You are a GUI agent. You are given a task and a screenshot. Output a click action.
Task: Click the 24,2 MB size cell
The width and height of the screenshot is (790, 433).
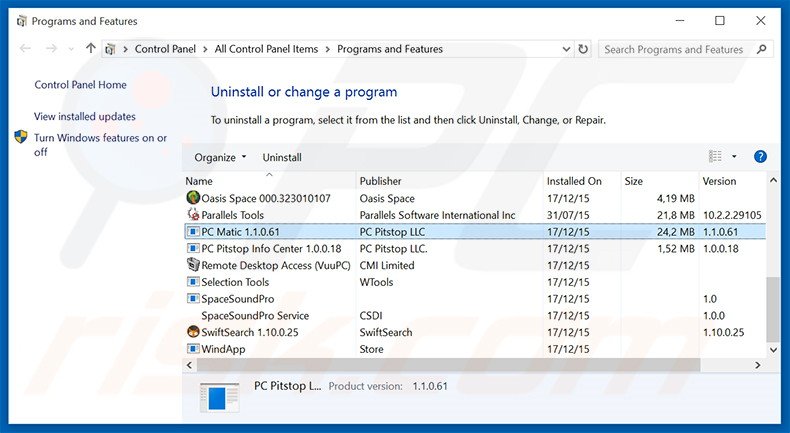(676, 232)
